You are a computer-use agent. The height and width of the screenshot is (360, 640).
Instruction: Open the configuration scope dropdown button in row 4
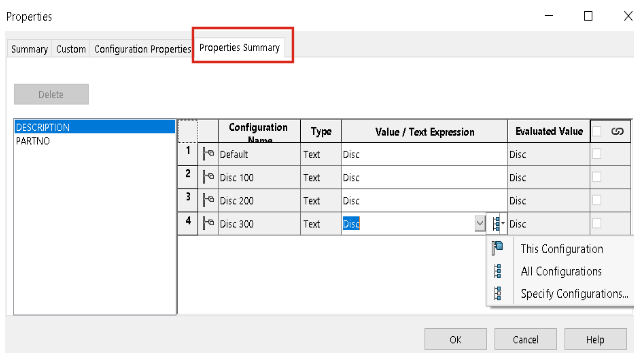pyautogui.click(x=497, y=224)
